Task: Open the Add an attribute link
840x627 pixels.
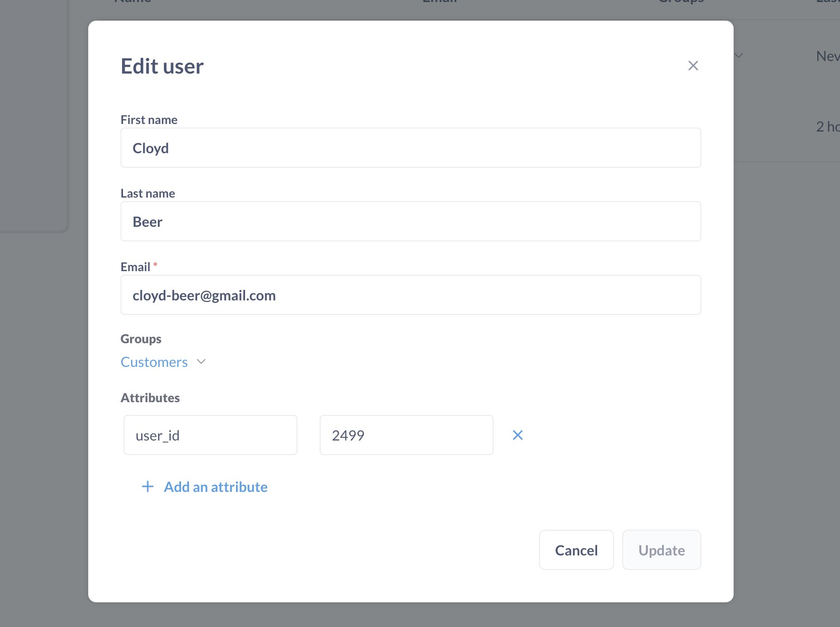Action: (x=215, y=486)
